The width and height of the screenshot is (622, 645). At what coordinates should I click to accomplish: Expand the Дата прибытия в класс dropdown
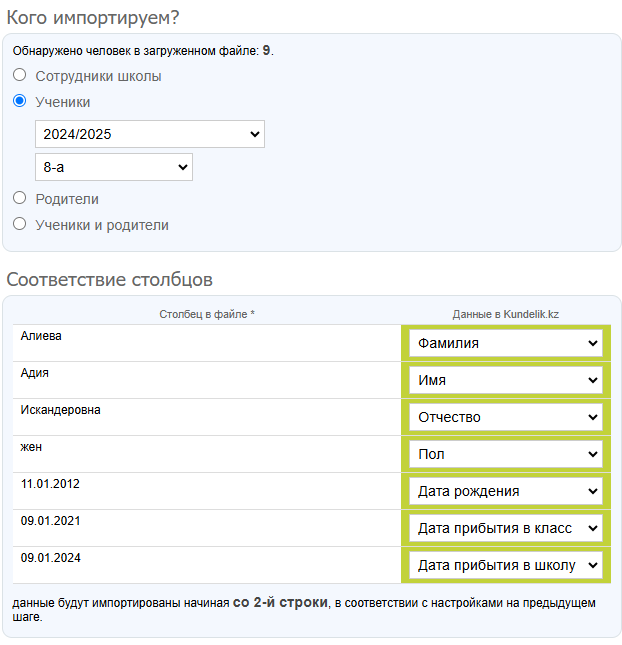tap(506, 528)
